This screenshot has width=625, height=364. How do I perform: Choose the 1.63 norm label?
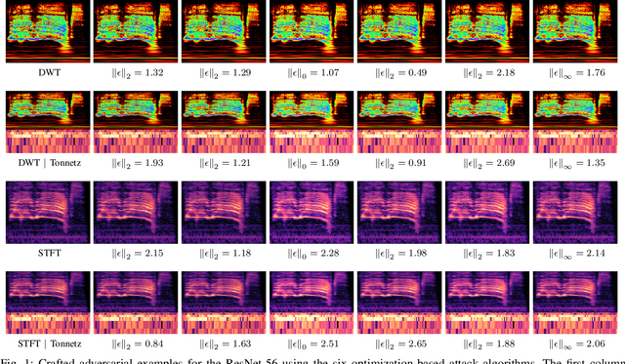226,344
